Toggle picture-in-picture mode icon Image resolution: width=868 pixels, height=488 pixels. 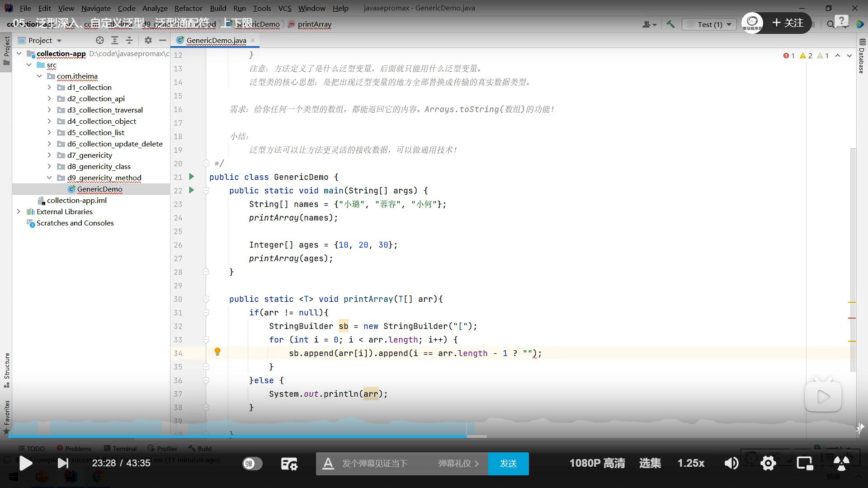coord(805,463)
